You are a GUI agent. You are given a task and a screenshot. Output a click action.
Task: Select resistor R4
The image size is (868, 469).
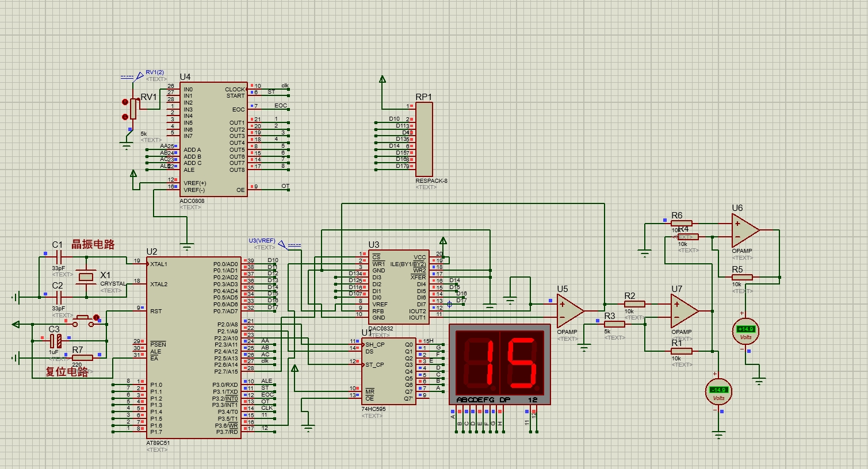689,237
